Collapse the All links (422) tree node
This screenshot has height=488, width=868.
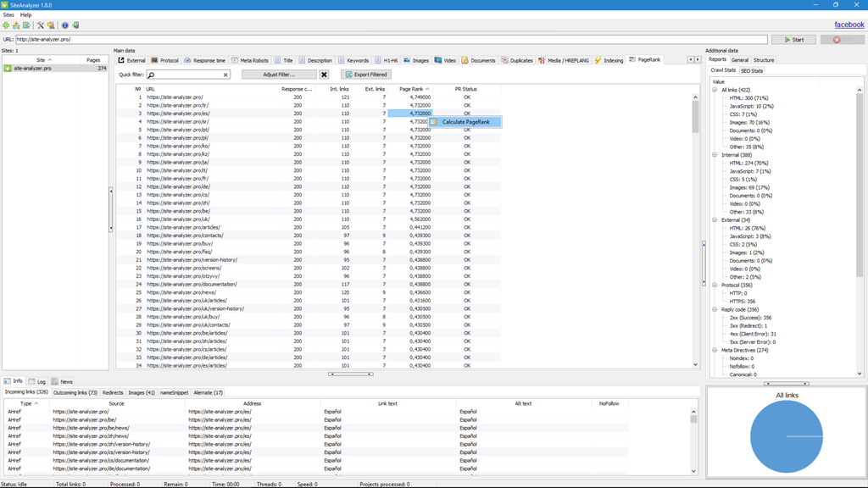pyautogui.click(x=715, y=90)
